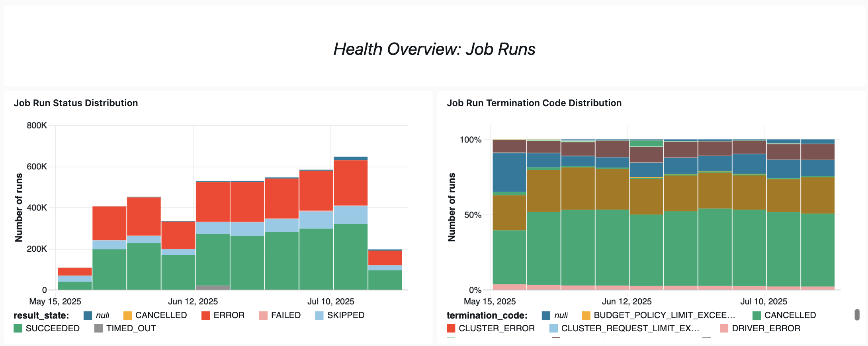
Task: Select the BUDGET_POLICY_LIMIT_EXCEE… legend entry
Action: click(x=664, y=315)
